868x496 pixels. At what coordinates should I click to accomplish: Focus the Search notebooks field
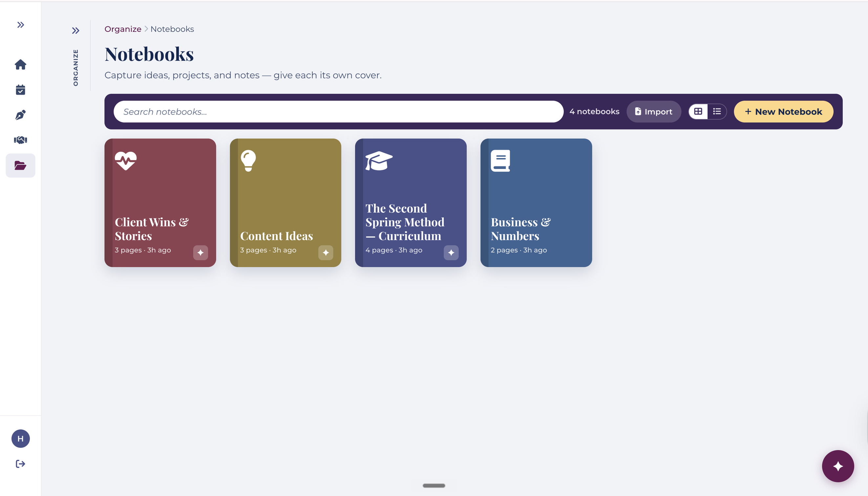(x=338, y=112)
